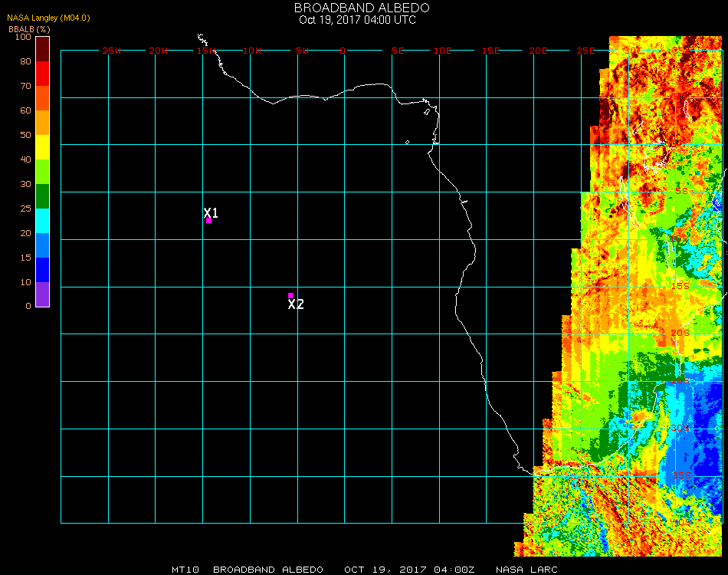Click the 35S latitude label
Image resolution: width=728 pixels, height=575 pixels.
[x=681, y=475]
